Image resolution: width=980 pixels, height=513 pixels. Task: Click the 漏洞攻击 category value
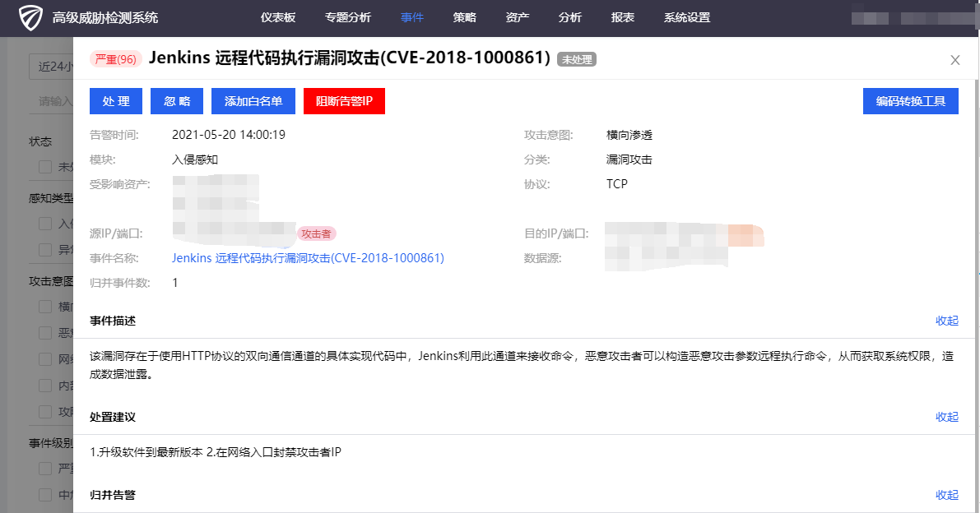[629, 159]
